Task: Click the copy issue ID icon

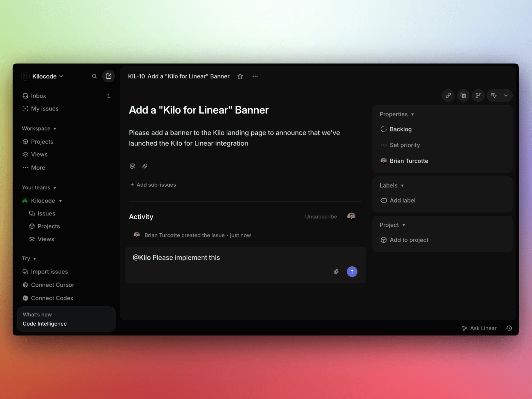Action: coord(463,96)
